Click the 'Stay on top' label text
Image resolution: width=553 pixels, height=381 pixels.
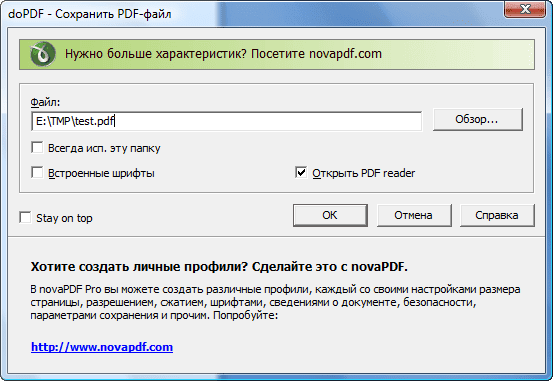(64, 218)
